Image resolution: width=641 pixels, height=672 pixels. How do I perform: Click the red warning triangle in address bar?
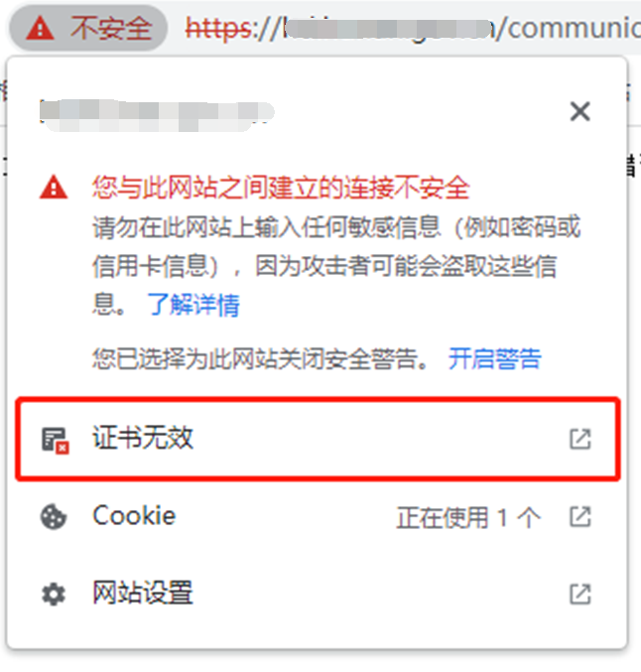click(x=40, y=28)
